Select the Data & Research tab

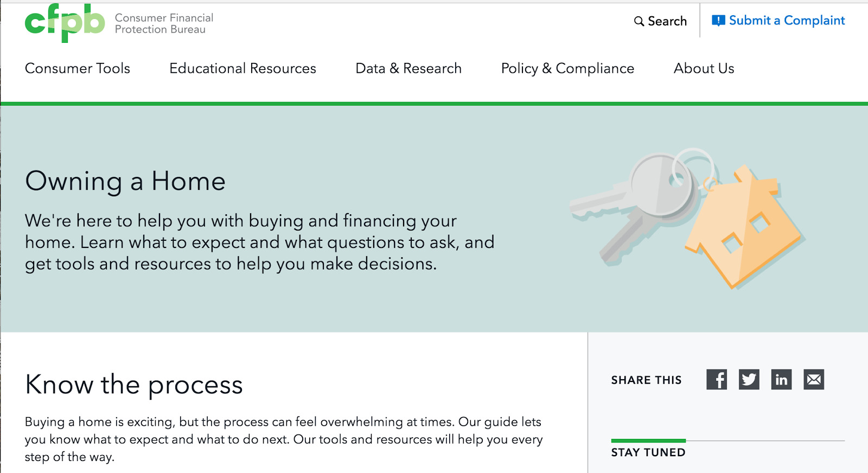point(408,69)
